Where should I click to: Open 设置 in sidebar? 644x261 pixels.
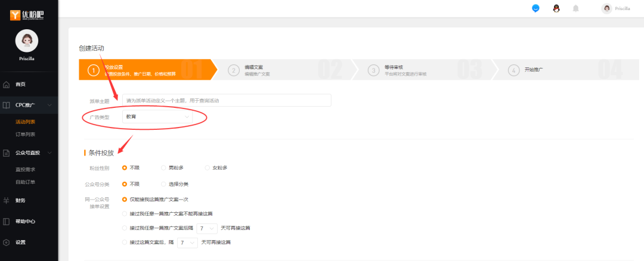tap(20, 242)
